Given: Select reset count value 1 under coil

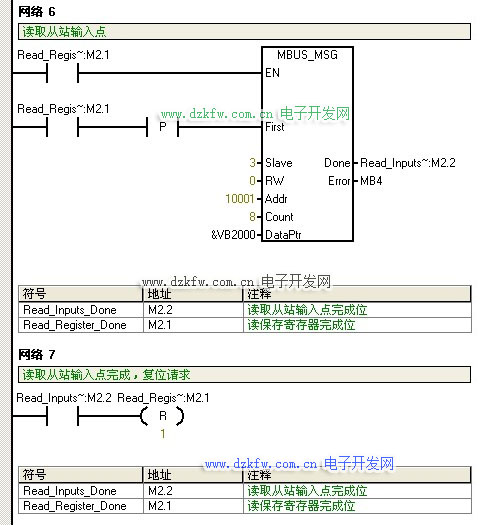Looking at the screenshot, I should [x=163, y=434].
